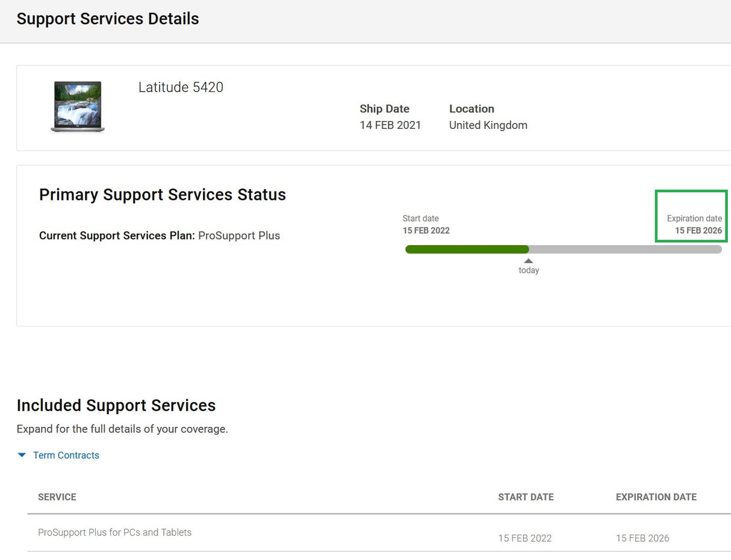
Task: Click table cell expiration 15 FEB 2026
Action: pyautogui.click(x=642, y=538)
